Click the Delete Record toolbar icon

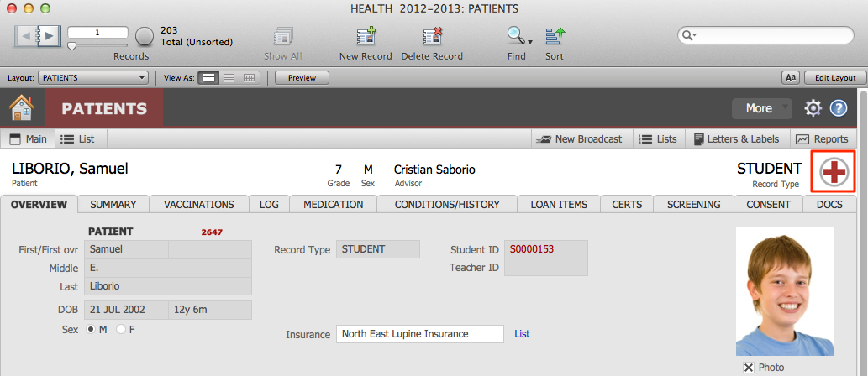432,37
